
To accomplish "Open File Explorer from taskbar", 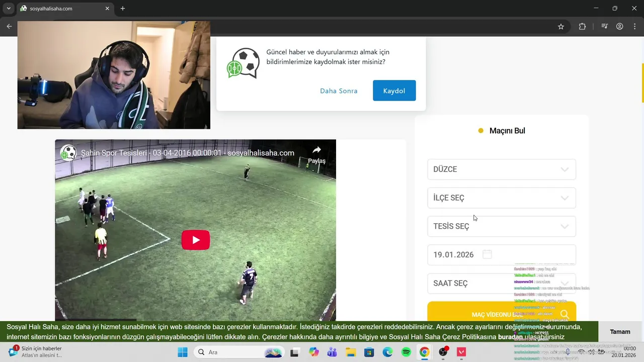I will click(x=351, y=352).
